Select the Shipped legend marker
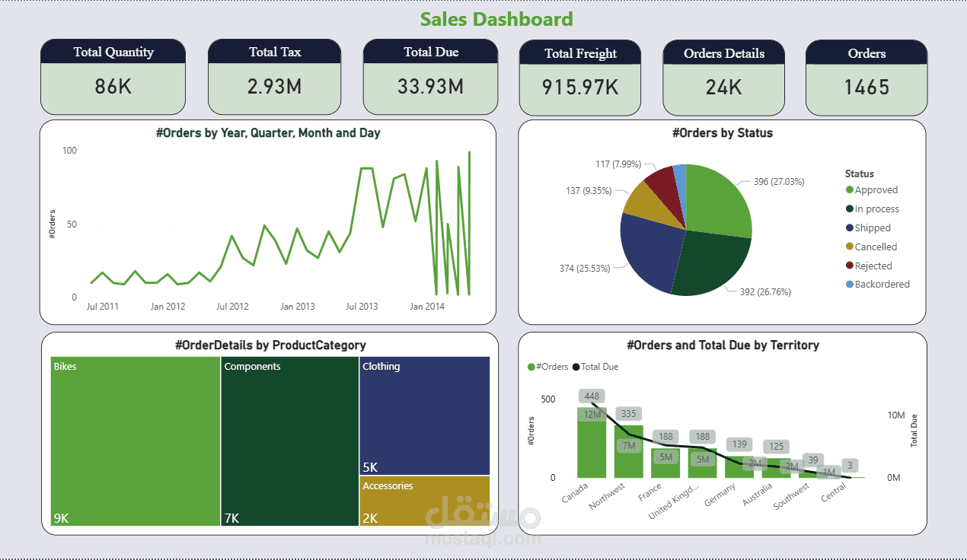967x560 pixels. coord(851,228)
